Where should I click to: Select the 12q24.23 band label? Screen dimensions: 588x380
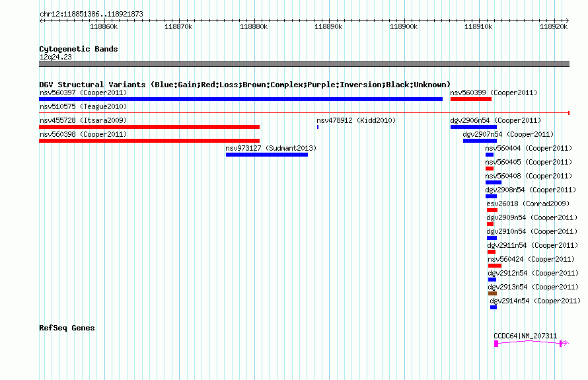click(x=55, y=57)
